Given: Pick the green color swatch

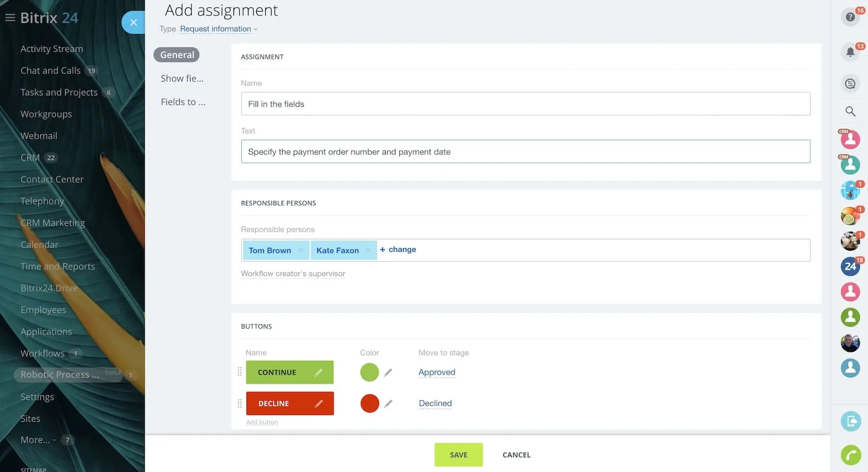Looking at the screenshot, I should (369, 373).
